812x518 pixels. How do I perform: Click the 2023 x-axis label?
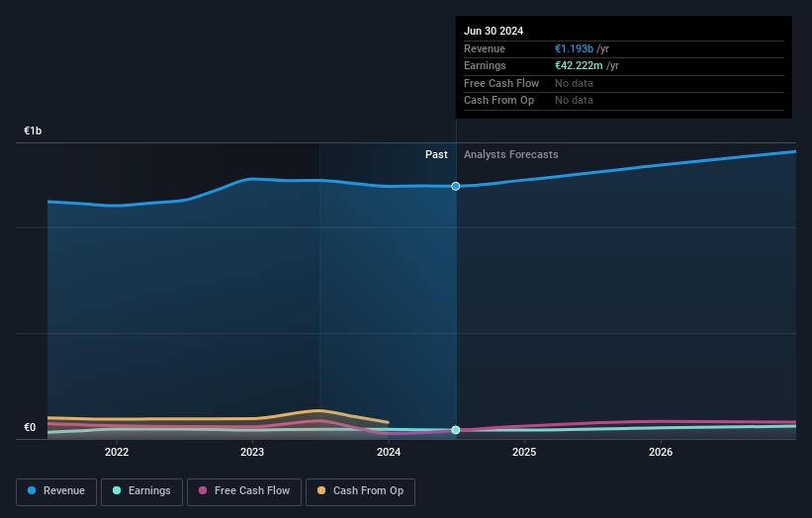[x=252, y=453]
